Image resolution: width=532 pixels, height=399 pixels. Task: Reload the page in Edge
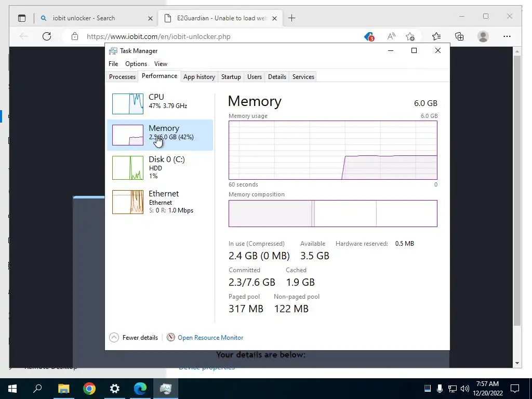click(47, 36)
